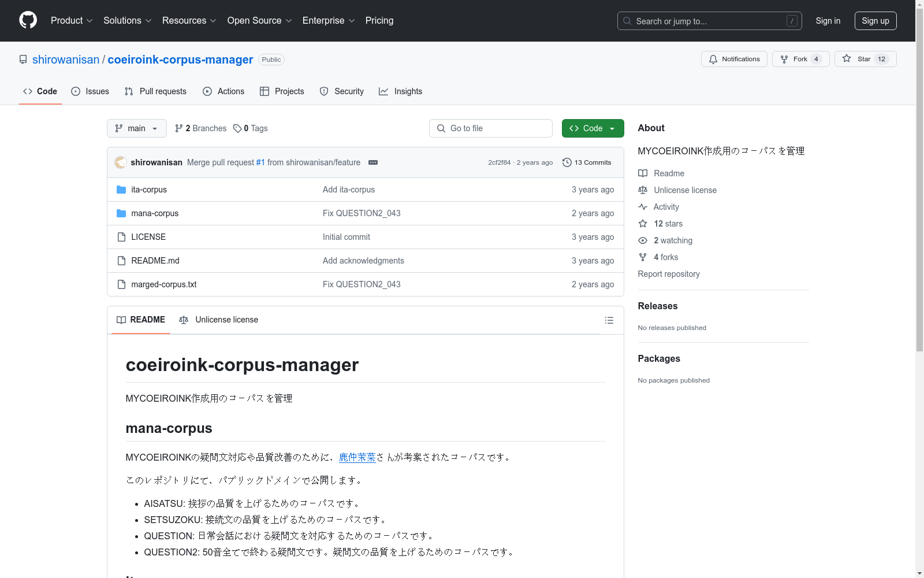The height and width of the screenshot is (578, 924).
Task: Open the README outline menu icon
Action: [x=609, y=320]
